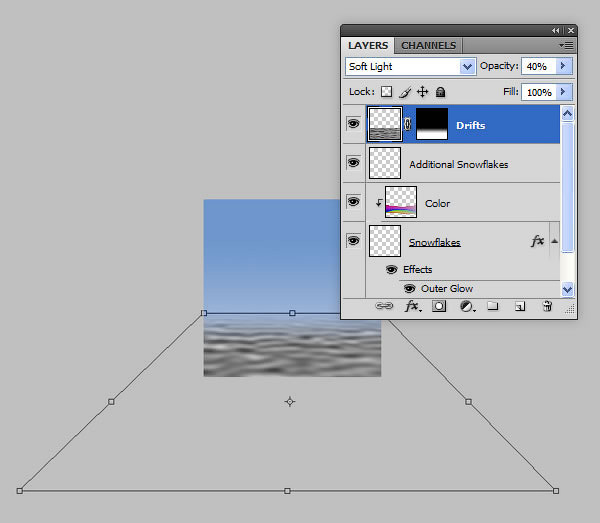Image resolution: width=600 pixels, height=523 pixels.
Task: Hide the Drifts layer
Action: [x=354, y=124]
